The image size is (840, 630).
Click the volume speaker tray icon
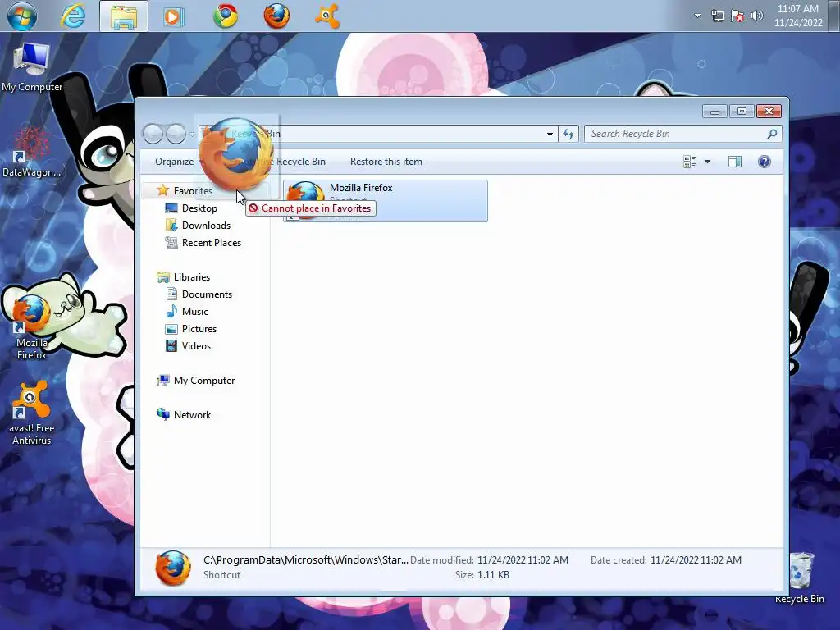click(x=756, y=16)
